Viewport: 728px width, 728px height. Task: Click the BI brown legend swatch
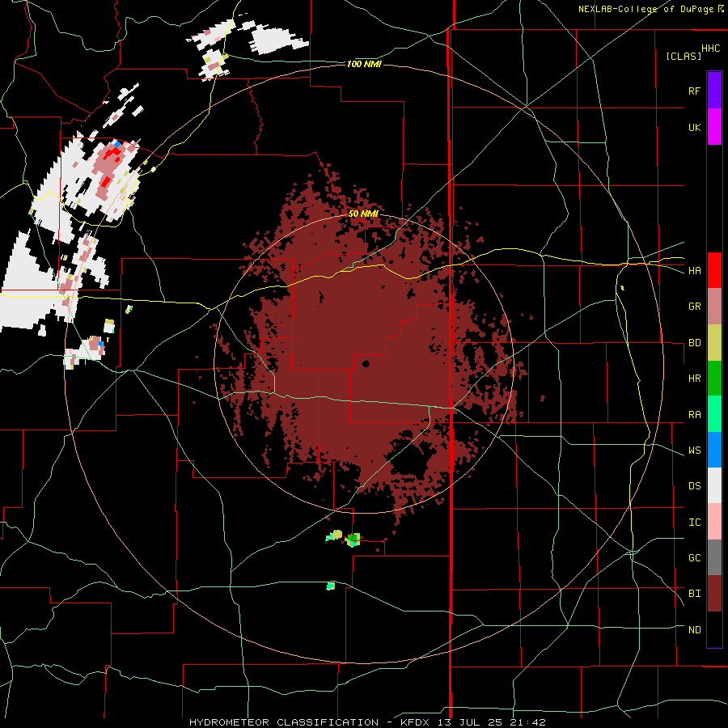click(714, 594)
